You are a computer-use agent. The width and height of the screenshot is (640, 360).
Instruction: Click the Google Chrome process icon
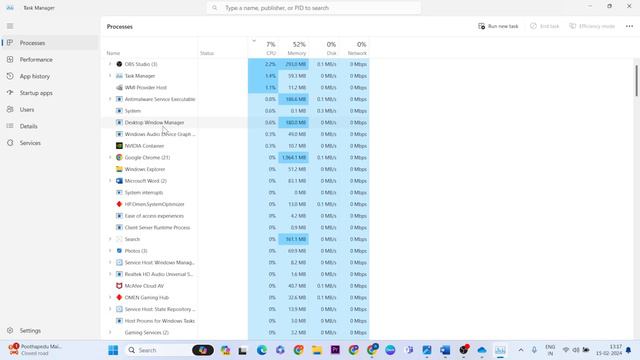tap(119, 158)
